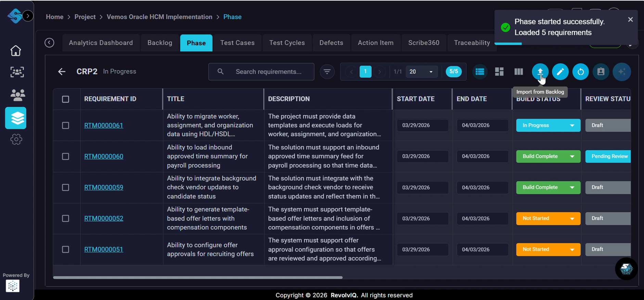This screenshot has width=644, height=300.
Task: Open requirement link RTM0000060
Action: tap(104, 157)
